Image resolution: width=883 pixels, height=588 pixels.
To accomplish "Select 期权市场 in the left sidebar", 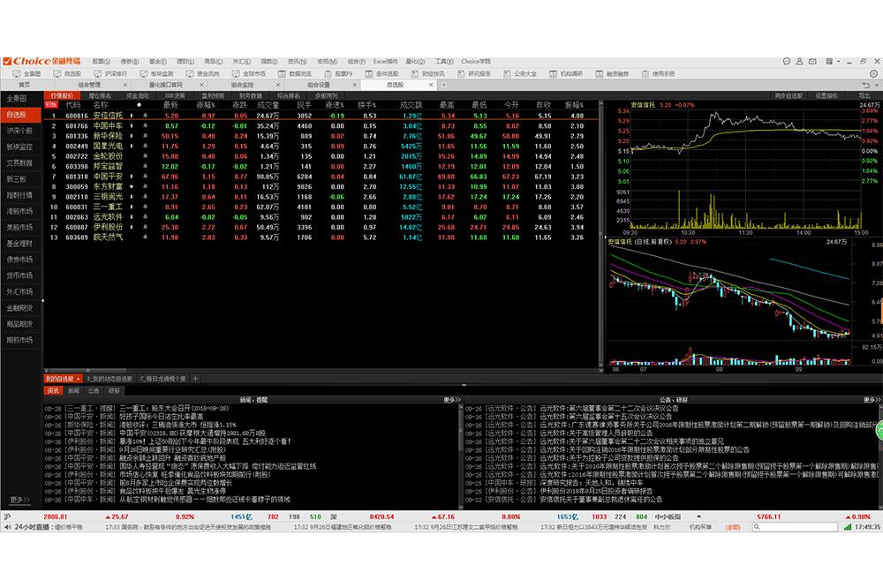I will (19, 340).
